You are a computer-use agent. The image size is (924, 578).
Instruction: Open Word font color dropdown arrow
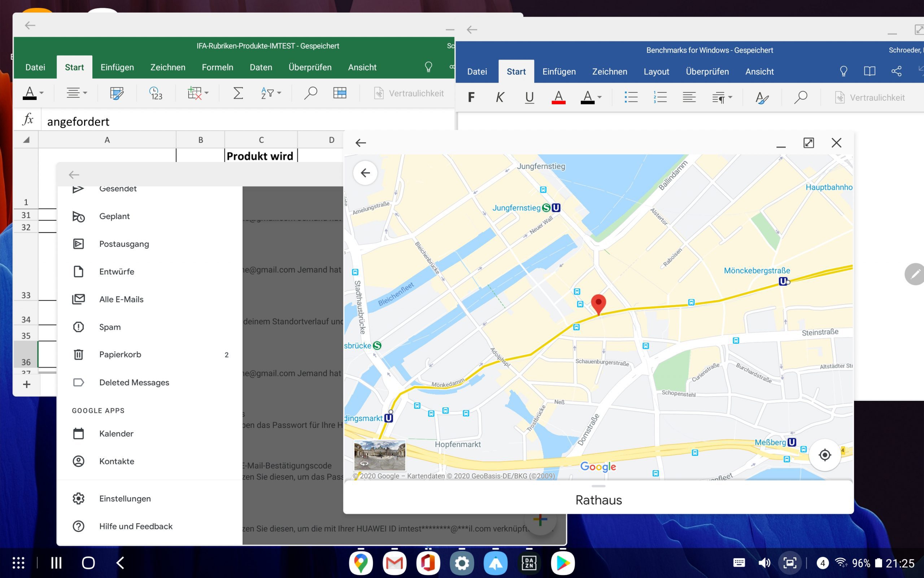pos(599,97)
